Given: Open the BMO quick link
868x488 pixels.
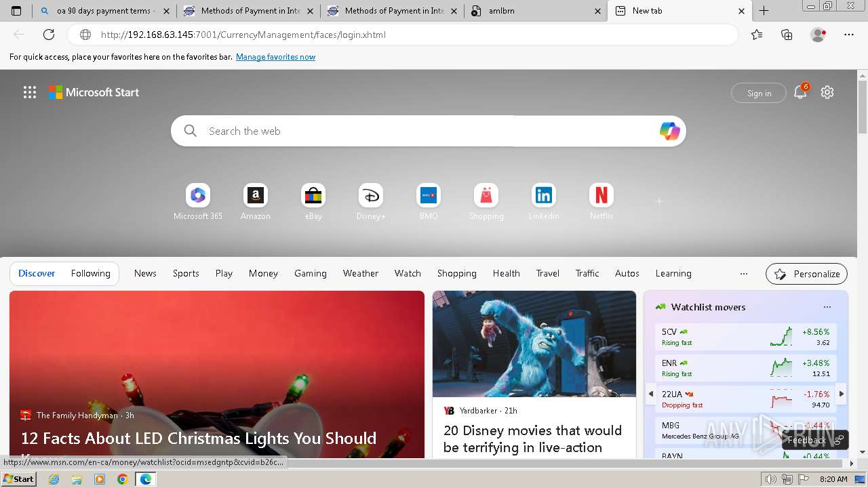Looking at the screenshot, I should pyautogui.click(x=429, y=202).
